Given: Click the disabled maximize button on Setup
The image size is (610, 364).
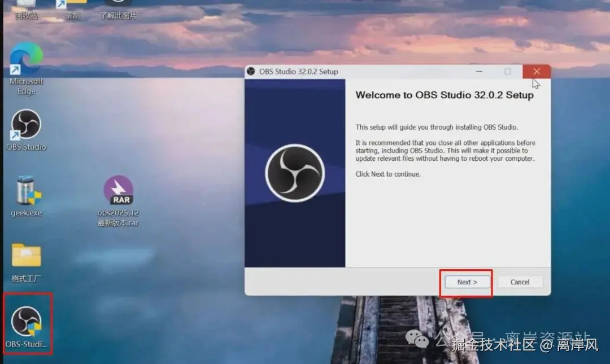Looking at the screenshot, I should coord(508,72).
